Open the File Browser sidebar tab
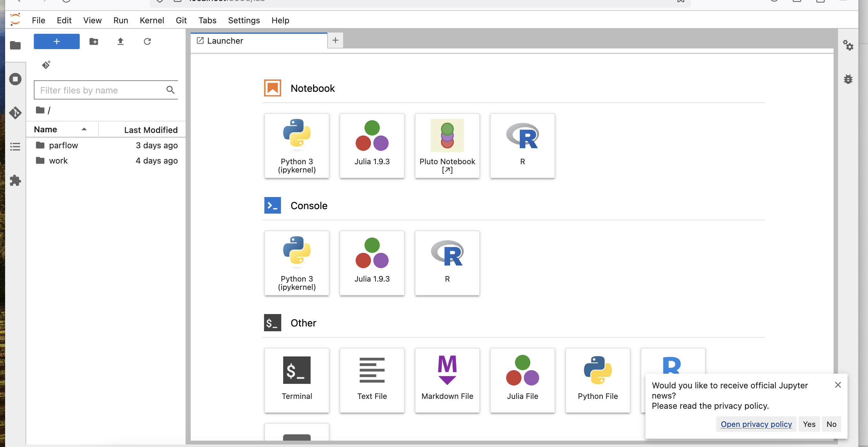The width and height of the screenshot is (868, 447). click(15, 45)
